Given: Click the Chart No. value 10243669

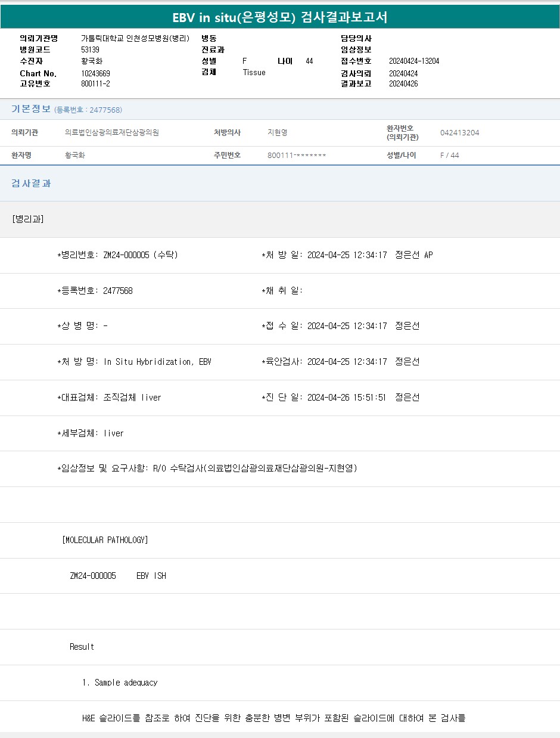Looking at the screenshot, I should 95,73.
